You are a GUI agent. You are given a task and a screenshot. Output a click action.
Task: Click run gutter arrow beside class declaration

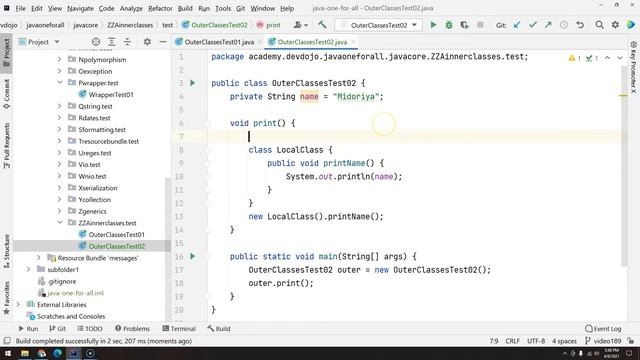[193, 83]
